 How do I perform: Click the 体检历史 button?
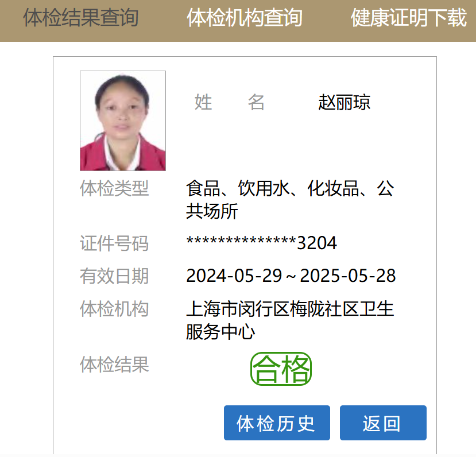tap(277, 423)
